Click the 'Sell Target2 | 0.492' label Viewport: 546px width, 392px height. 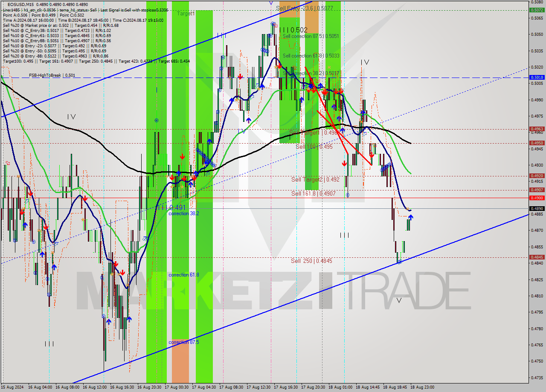click(x=315, y=179)
